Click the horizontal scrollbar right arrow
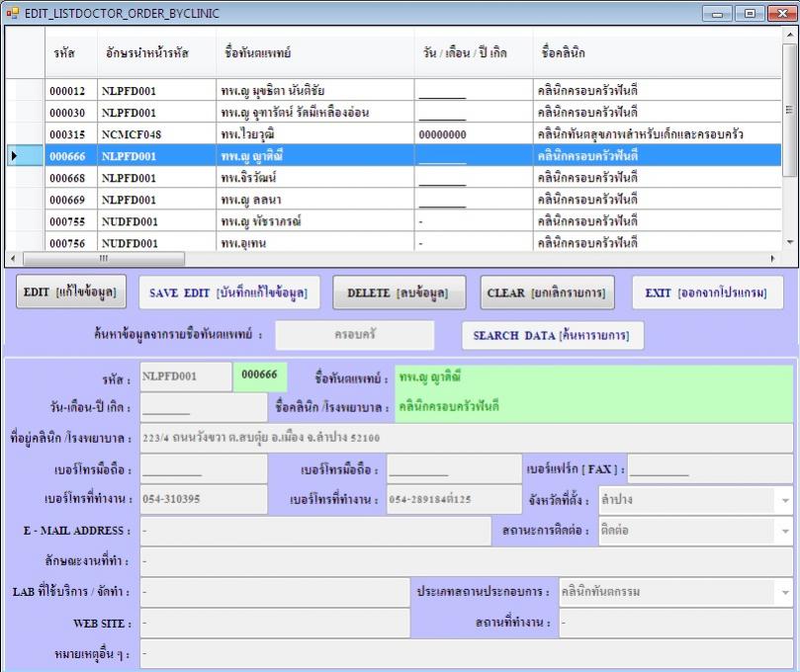Image resolution: width=800 pixels, height=672 pixels. pos(773,258)
